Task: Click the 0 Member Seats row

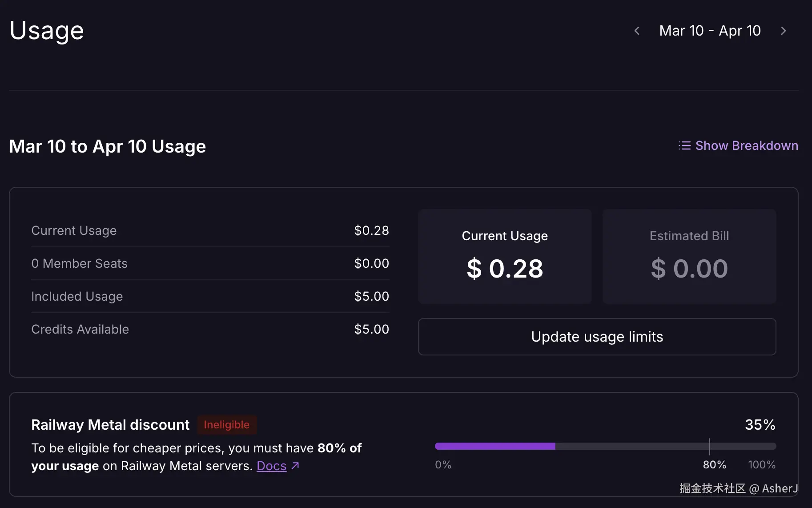Action: (x=210, y=263)
